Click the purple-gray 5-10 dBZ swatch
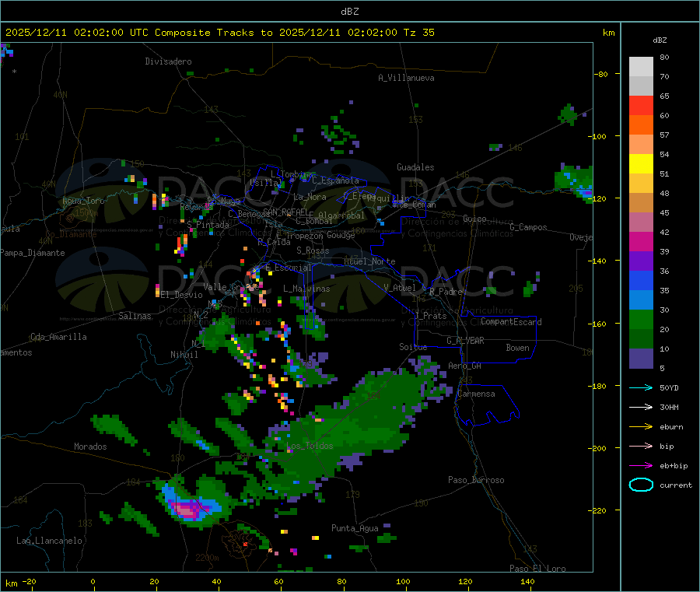700x592 pixels. [641, 359]
